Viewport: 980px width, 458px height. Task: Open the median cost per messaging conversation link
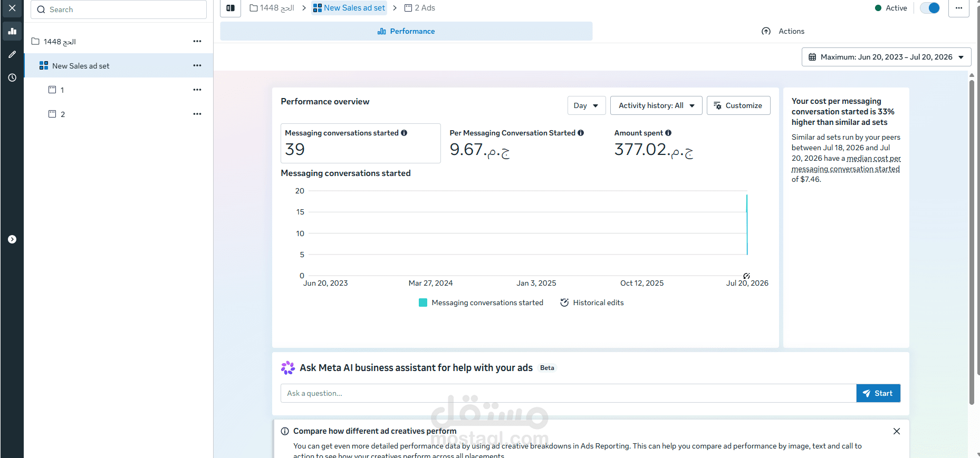tap(847, 164)
